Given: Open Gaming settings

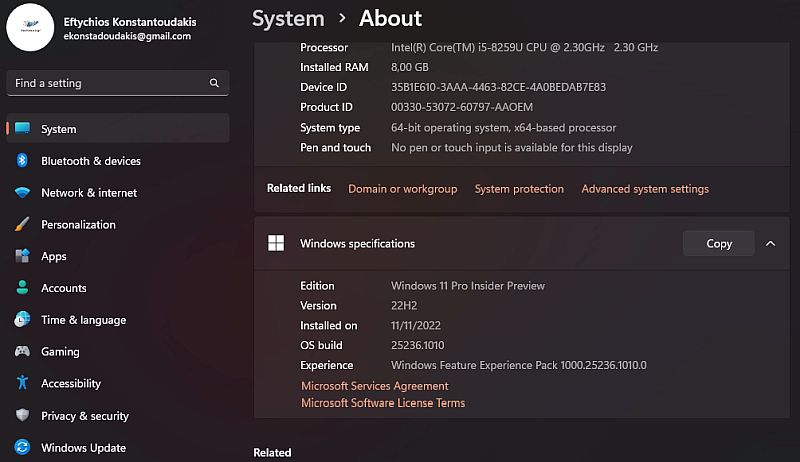Looking at the screenshot, I should click(x=118, y=351).
